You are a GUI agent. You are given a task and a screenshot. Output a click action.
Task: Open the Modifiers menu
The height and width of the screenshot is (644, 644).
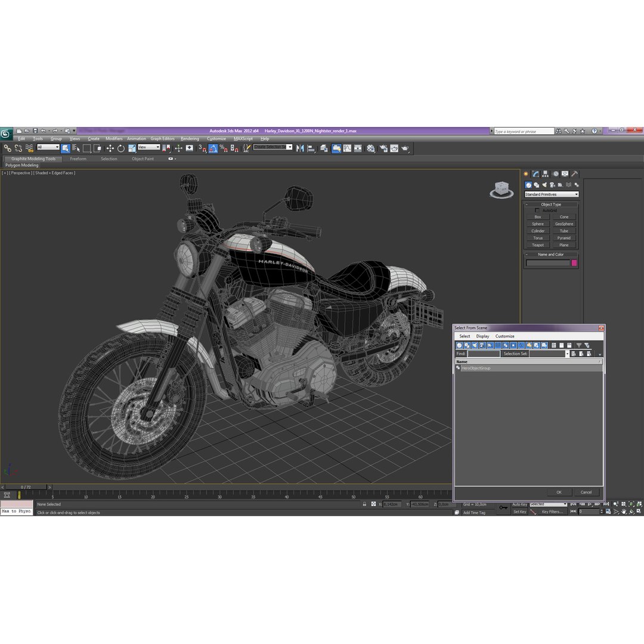(x=114, y=139)
